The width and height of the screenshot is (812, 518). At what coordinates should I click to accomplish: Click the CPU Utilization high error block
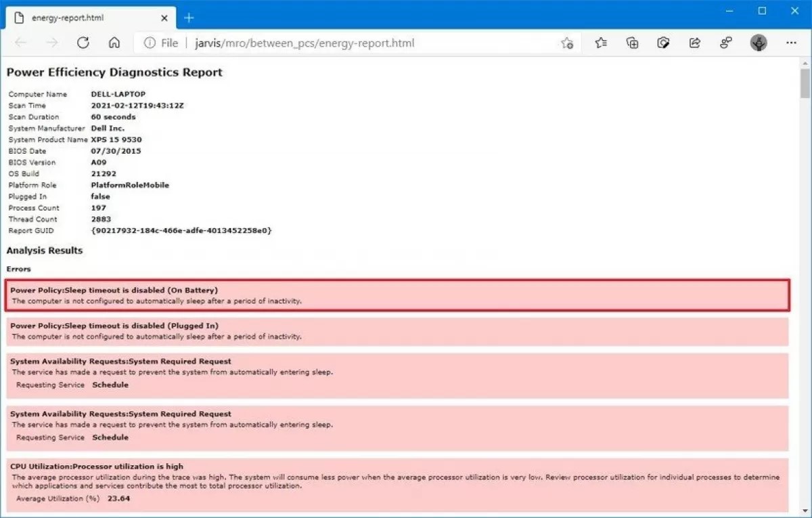397,485
